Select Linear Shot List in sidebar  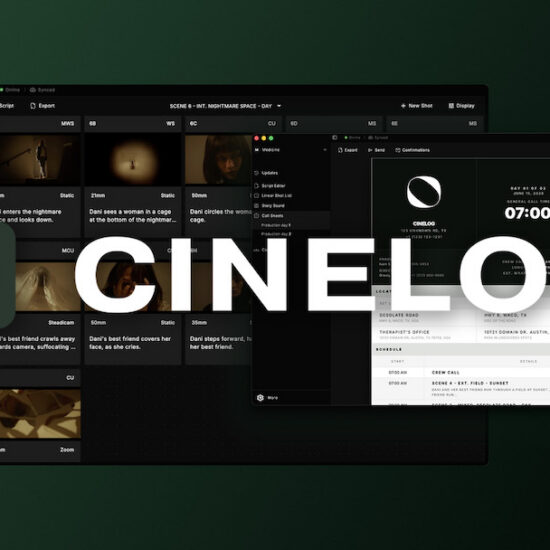[x=276, y=195]
